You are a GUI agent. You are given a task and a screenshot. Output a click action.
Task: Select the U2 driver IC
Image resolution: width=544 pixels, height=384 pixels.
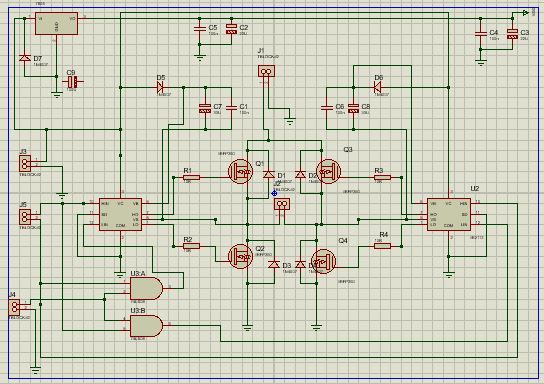[x=449, y=214]
